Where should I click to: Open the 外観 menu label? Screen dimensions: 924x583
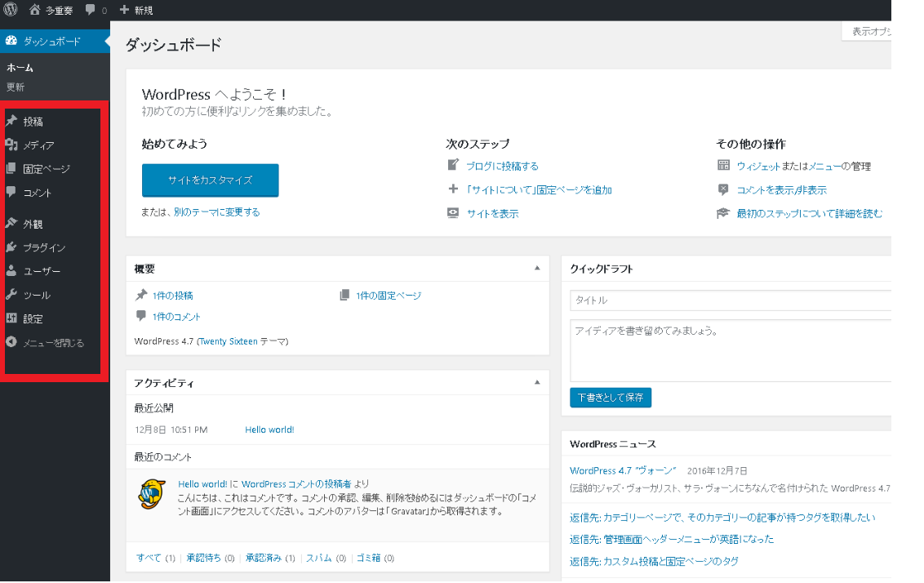click(x=33, y=224)
